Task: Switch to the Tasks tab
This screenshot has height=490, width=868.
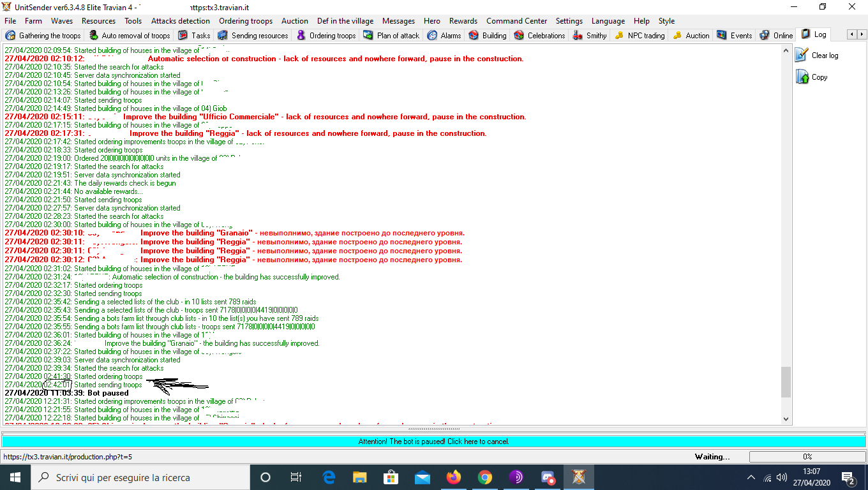Action: click(194, 36)
